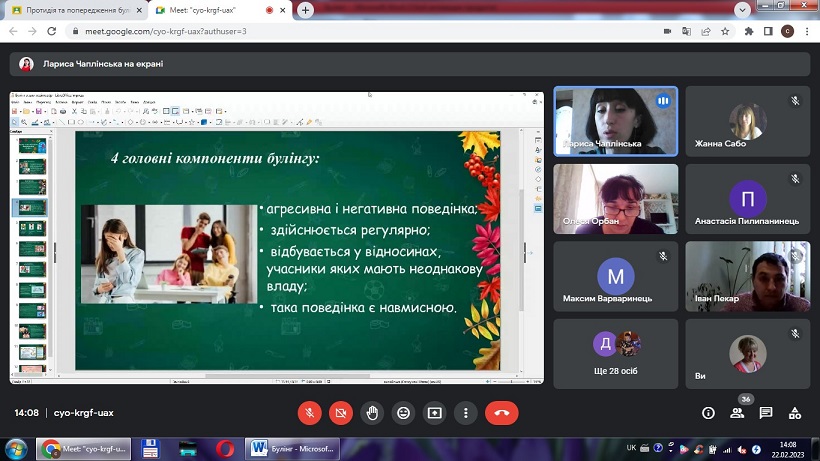
Task: Open Chrome extensions puzzle icon
Action: [x=749, y=31]
